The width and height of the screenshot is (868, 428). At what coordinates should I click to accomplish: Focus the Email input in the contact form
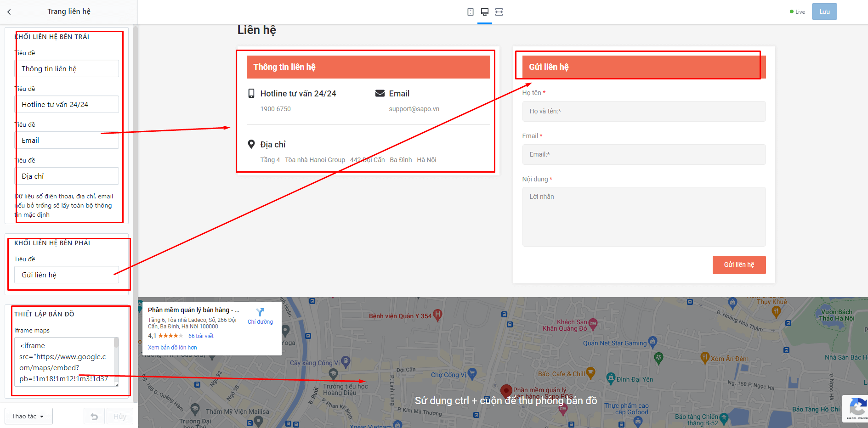[x=644, y=154]
